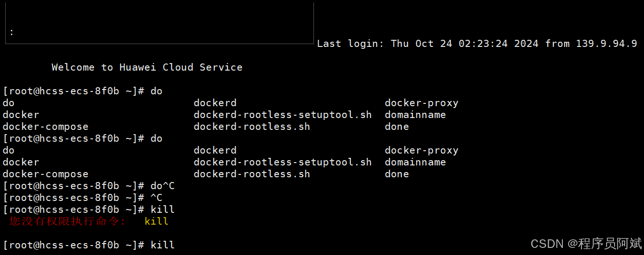The width and height of the screenshot is (644, 255).
Task: Select docker-compose in the second completion list
Action: (x=46, y=174)
